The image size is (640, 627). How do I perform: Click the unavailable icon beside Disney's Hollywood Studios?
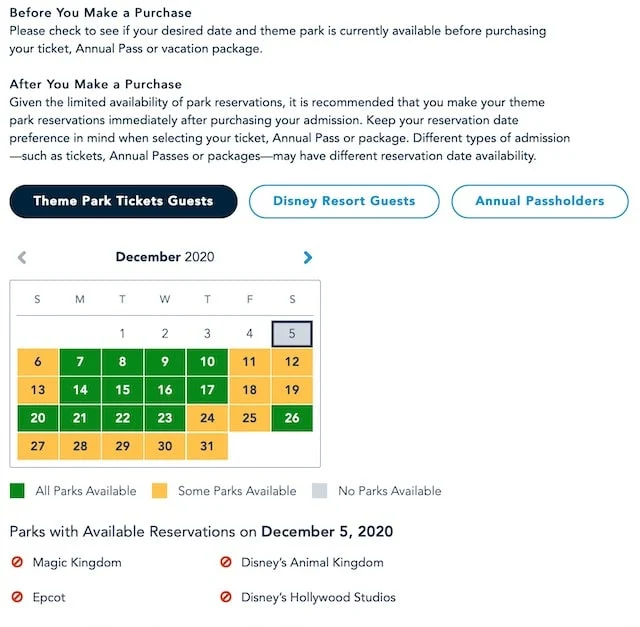click(226, 597)
